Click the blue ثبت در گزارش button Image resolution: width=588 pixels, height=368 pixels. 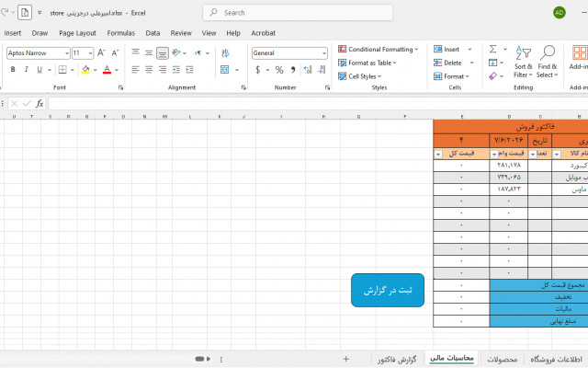click(388, 290)
